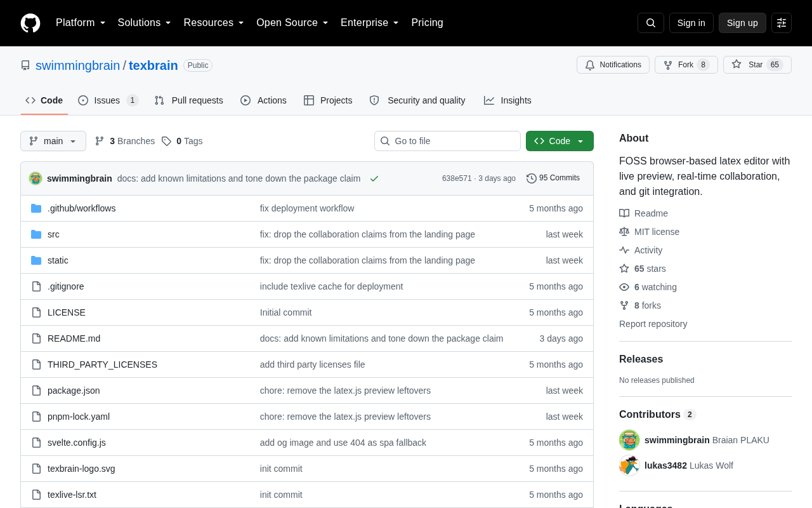Open the 6 watching link
This screenshot has height=508, width=812.
pos(648,287)
